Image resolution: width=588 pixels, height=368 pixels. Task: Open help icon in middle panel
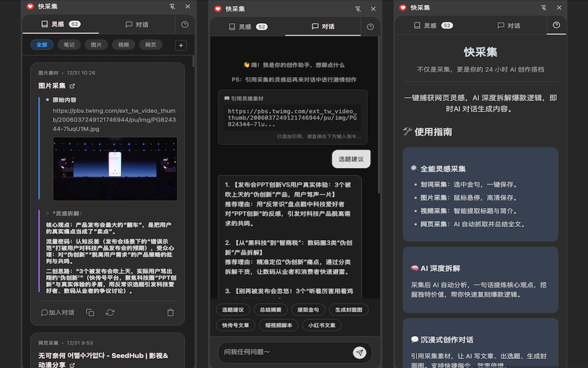tap(370, 27)
